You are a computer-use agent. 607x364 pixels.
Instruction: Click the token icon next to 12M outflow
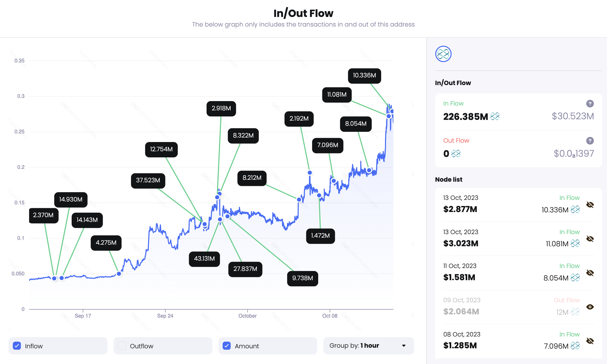(x=576, y=312)
